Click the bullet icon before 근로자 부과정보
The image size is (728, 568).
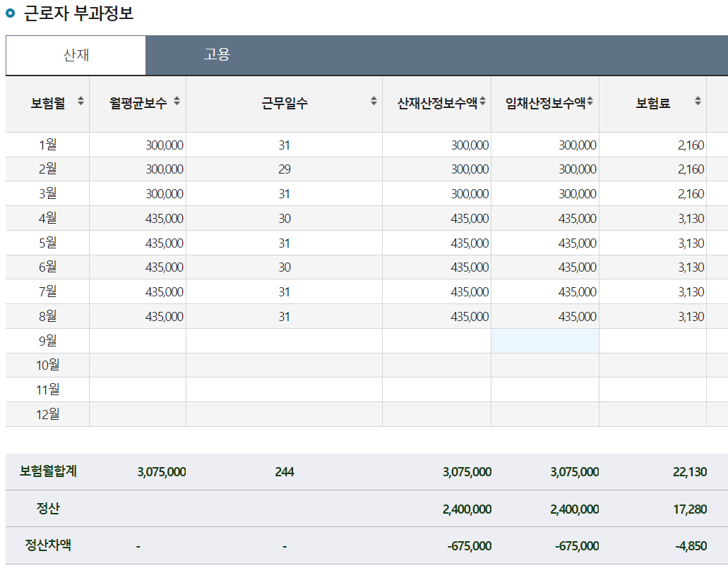11,13
